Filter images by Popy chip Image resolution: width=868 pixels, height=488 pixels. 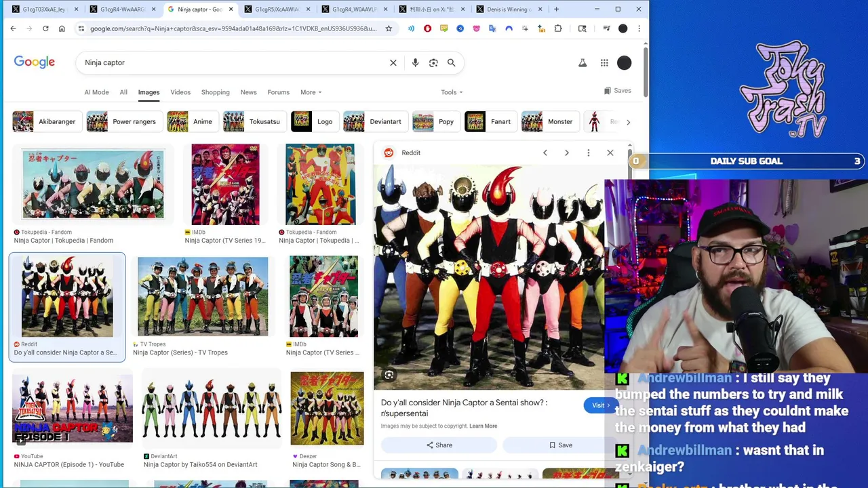click(436, 121)
